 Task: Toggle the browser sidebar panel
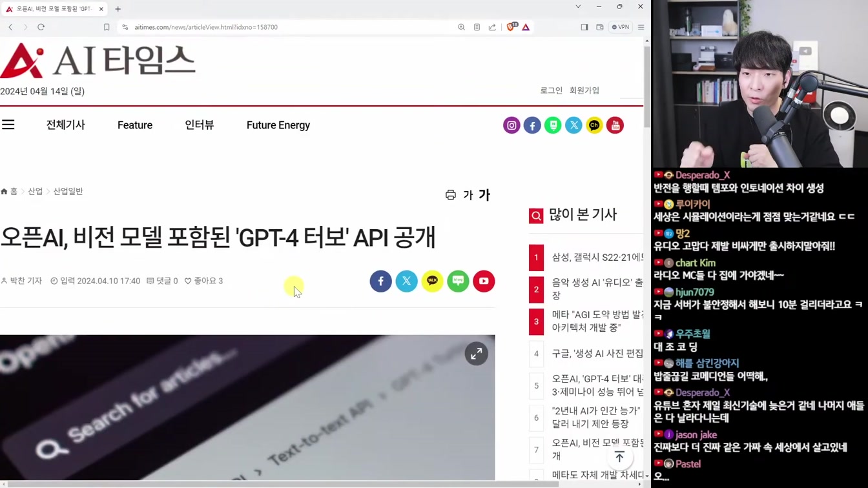tap(584, 27)
